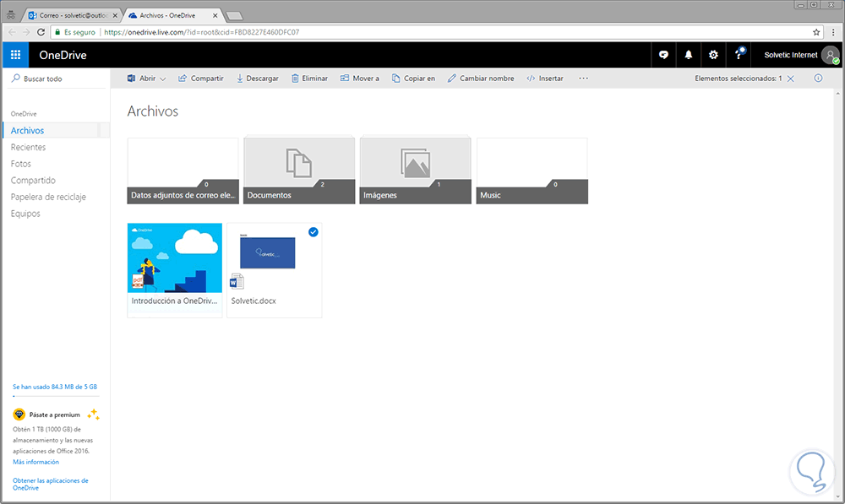Click the storage used 84.3 MB link
The image size is (845, 504).
(x=55, y=387)
